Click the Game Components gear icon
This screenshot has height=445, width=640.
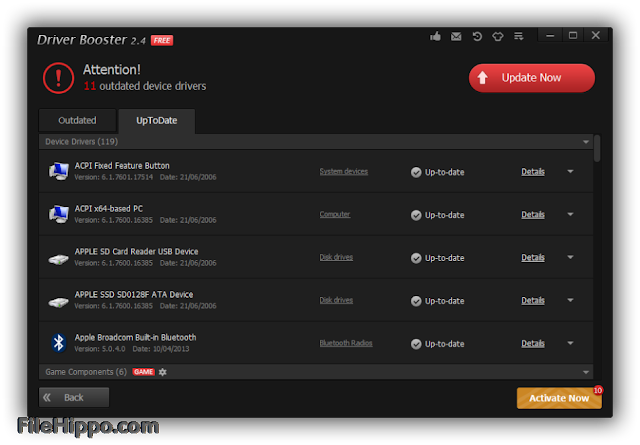162,372
